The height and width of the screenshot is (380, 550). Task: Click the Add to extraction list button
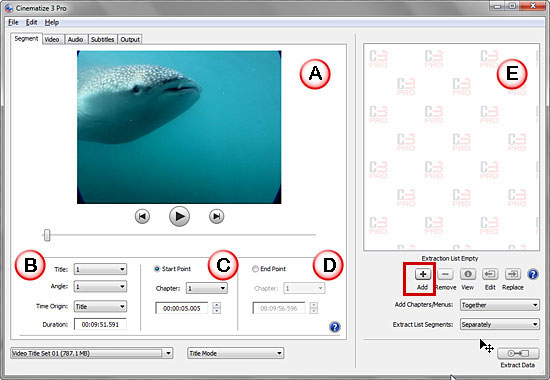point(423,274)
